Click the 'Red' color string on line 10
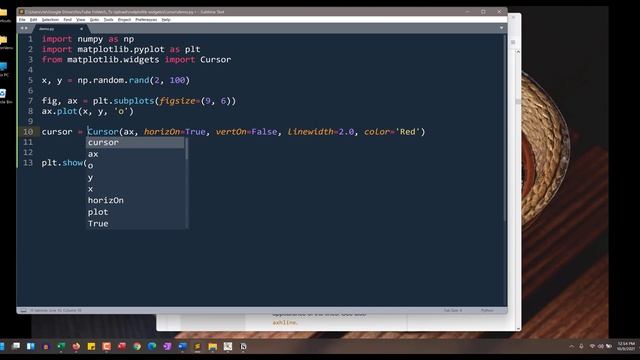This screenshot has width=640, height=360. (x=407, y=132)
